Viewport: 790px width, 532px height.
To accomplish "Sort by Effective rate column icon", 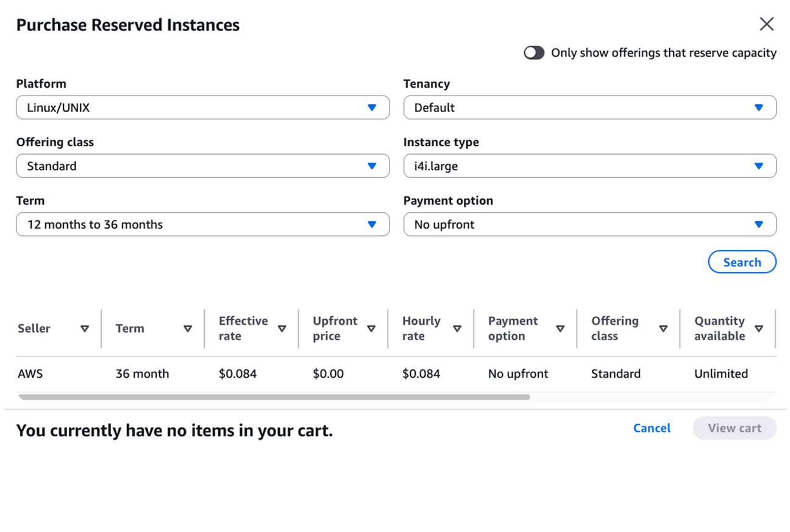I will tap(282, 328).
